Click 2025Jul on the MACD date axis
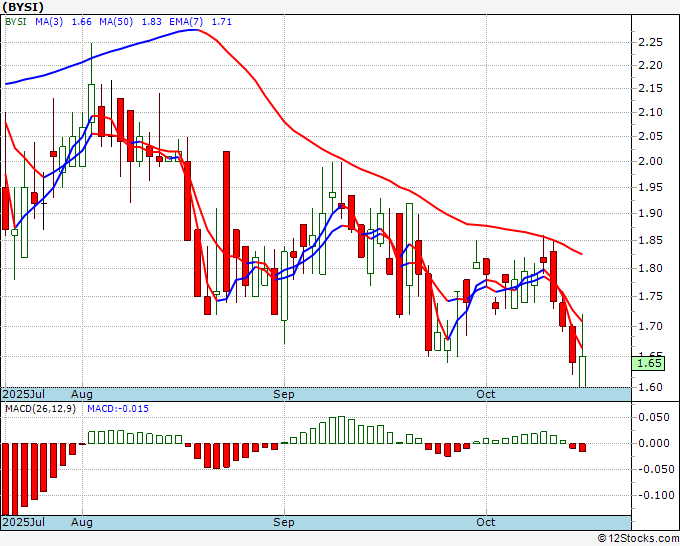The height and width of the screenshot is (546, 680). coord(23,522)
